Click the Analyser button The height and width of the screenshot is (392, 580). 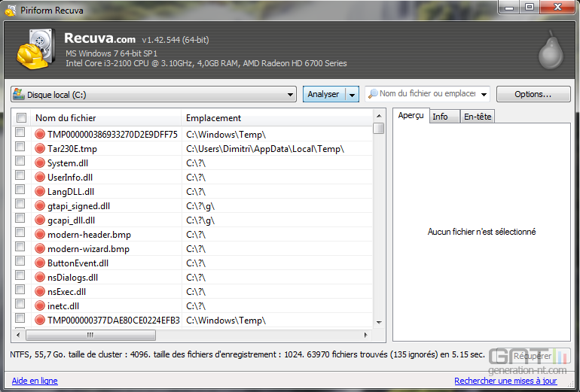click(324, 94)
